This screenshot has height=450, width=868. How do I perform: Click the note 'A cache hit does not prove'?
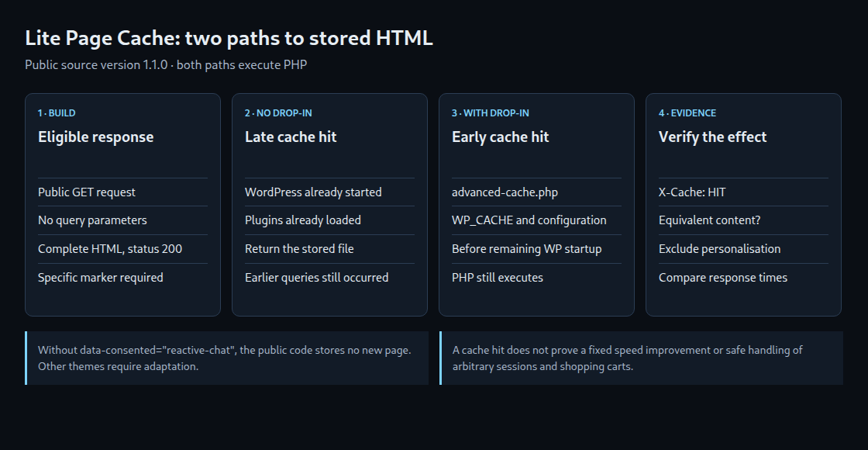pos(641,358)
